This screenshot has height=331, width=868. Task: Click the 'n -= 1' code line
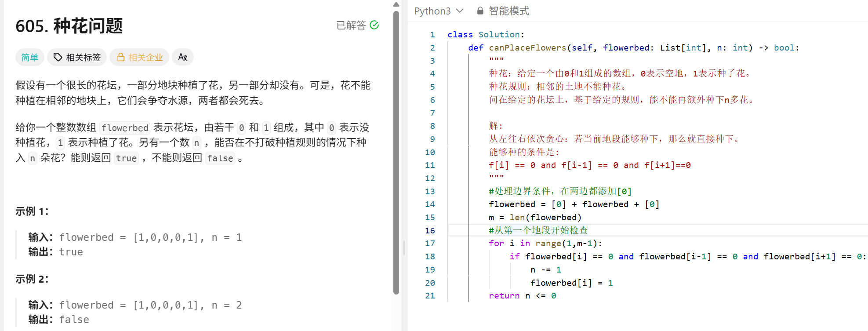tap(545, 270)
